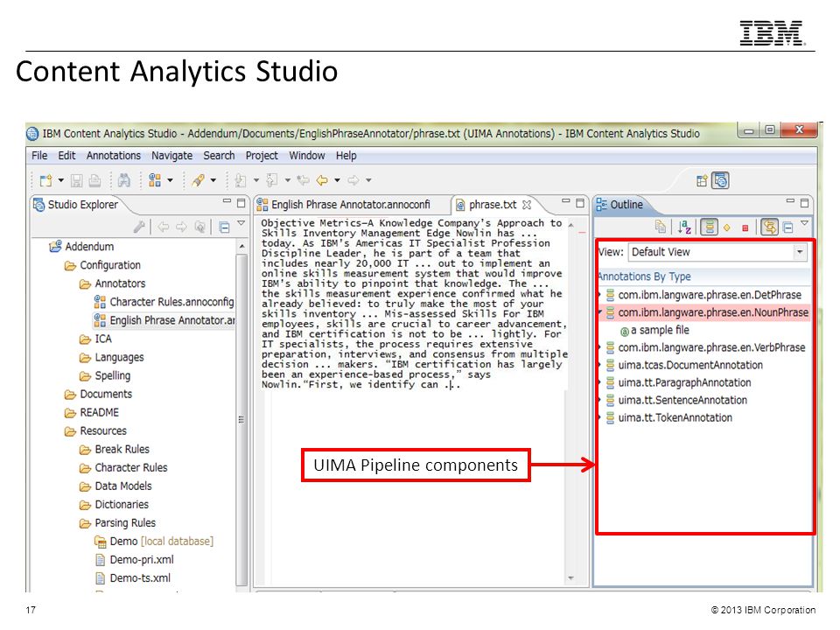
Task: Open the Navigate menu
Action: tap(171, 156)
